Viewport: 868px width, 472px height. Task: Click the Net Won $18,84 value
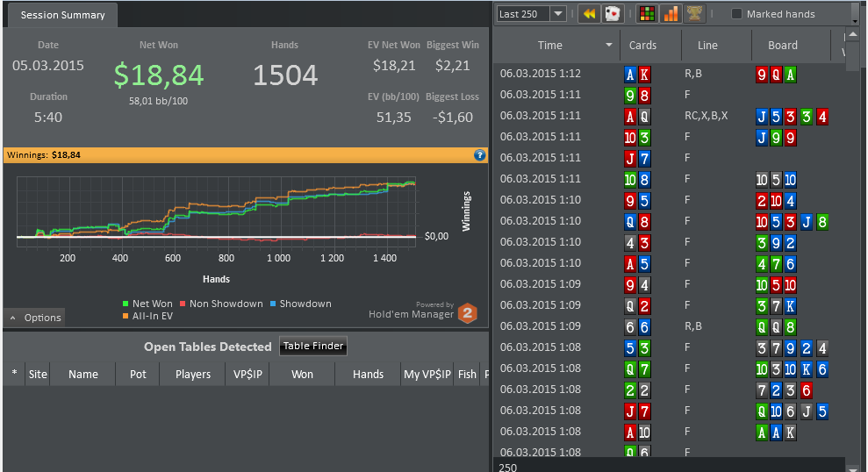(159, 75)
